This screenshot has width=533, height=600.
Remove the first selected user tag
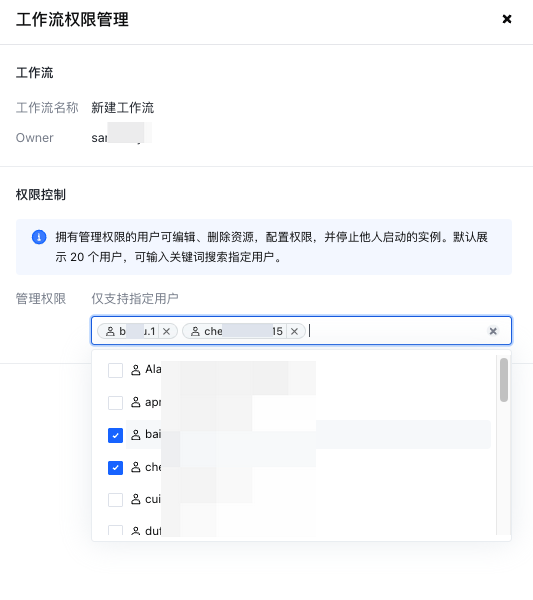(x=166, y=331)
